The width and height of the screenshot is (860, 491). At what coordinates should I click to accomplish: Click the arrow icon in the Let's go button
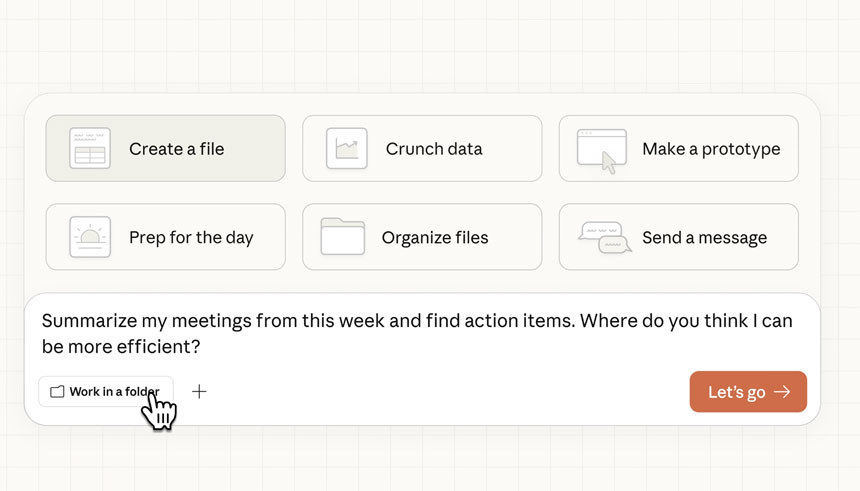782,392
